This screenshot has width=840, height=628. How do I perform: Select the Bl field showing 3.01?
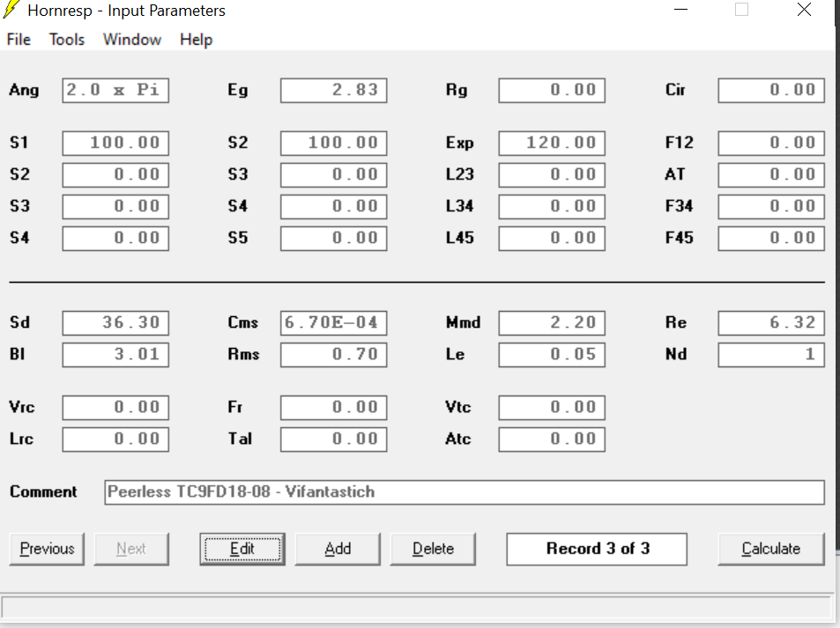[x=115, y=354]
